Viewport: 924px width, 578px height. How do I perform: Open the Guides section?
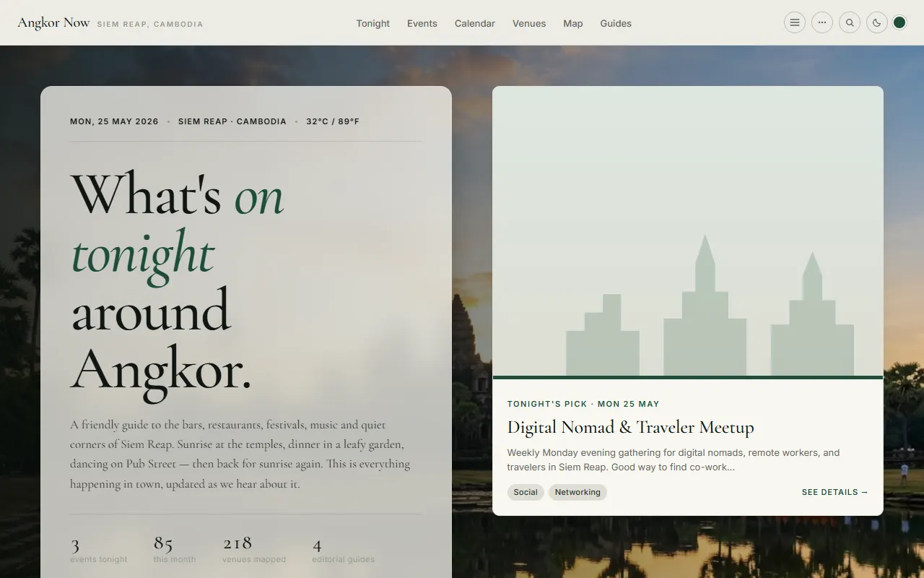tap(616, 23)
